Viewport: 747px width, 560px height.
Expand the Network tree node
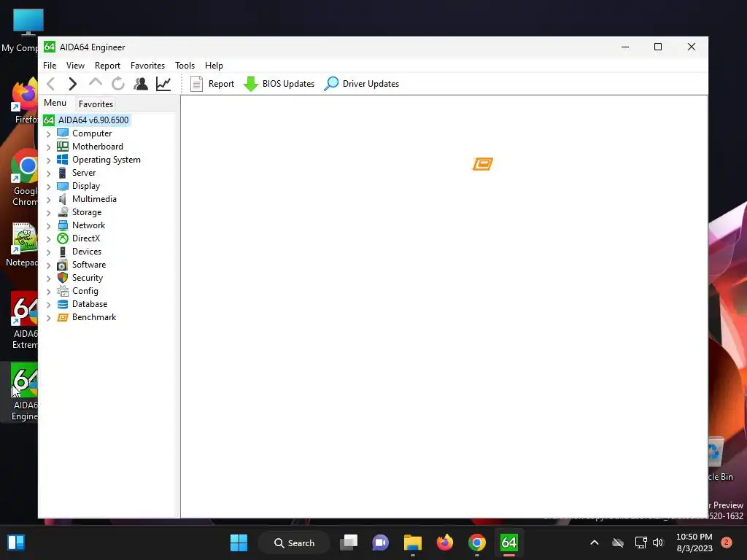coord(48,226)
